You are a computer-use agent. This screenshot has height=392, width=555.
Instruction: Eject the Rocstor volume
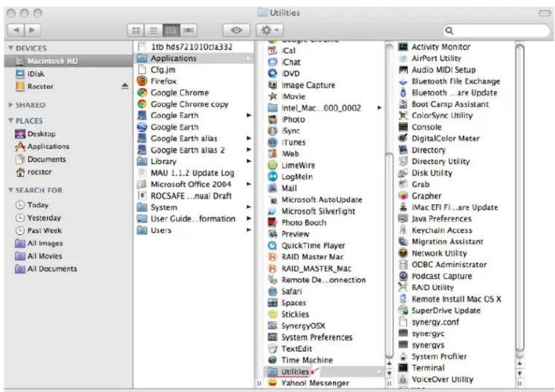coord(124,86)
